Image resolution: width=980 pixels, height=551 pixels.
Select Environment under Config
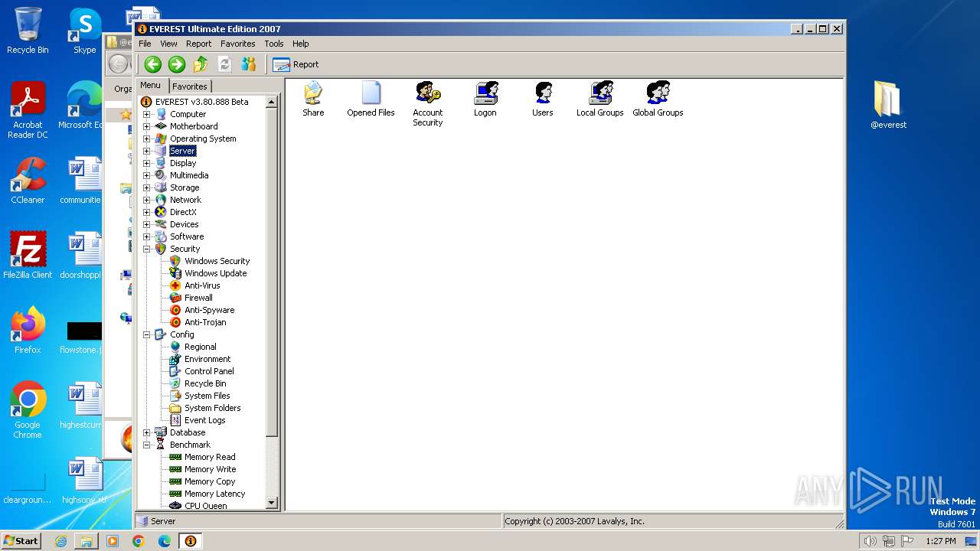(x=207, y=359)
